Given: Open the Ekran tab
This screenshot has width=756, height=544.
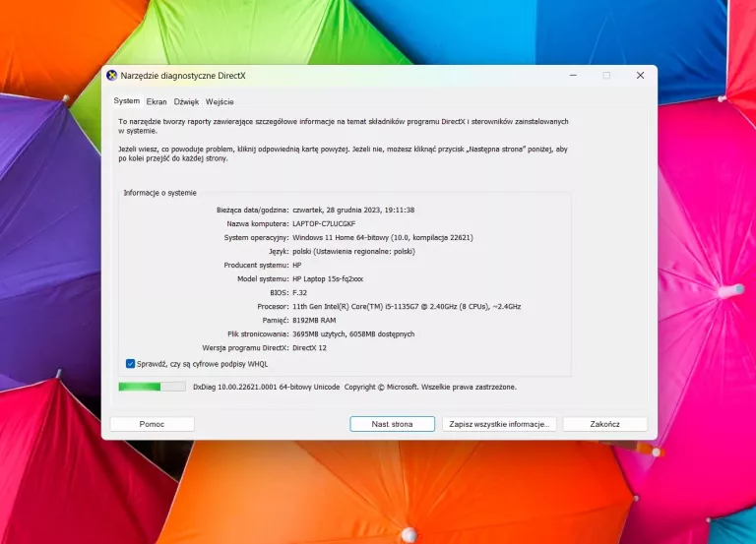Looking at the screenshot, I should pos(157,101).
